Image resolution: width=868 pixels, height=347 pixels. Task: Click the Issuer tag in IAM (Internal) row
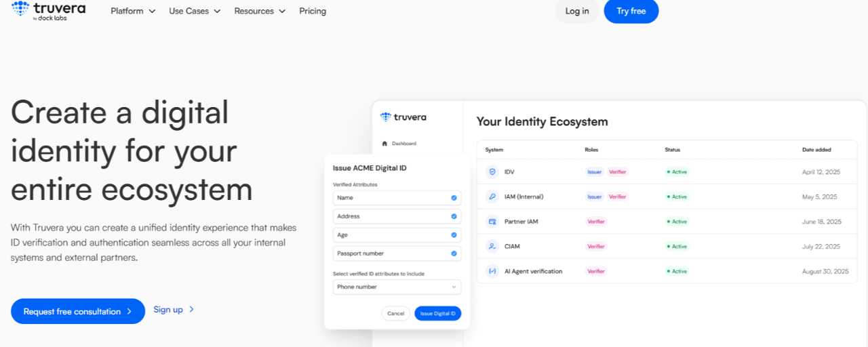point(595,197)
